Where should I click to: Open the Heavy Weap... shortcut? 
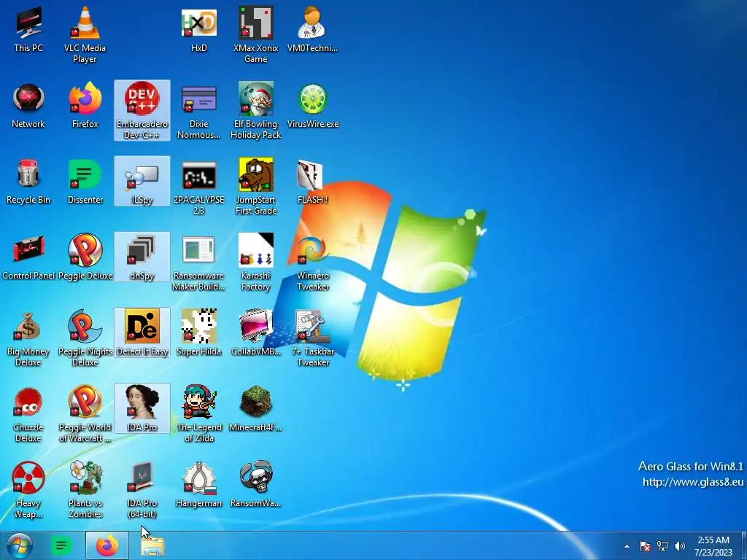[28, 489]
